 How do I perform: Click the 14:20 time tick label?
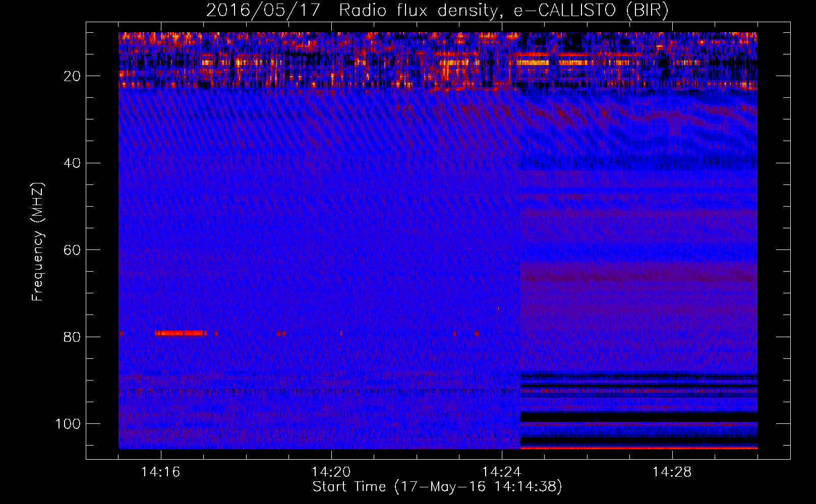(x=331, y=472)
